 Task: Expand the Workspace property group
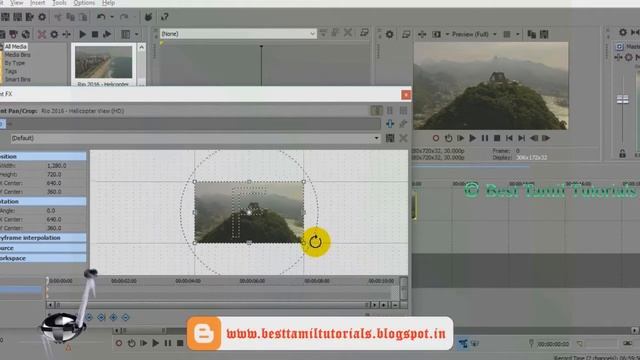43,258
